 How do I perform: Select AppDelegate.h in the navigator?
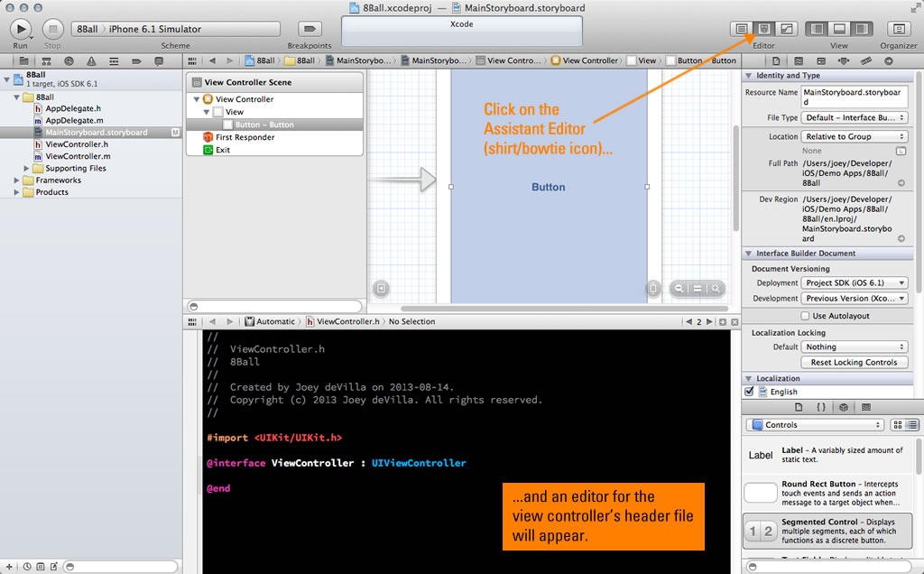coord(73,108)
